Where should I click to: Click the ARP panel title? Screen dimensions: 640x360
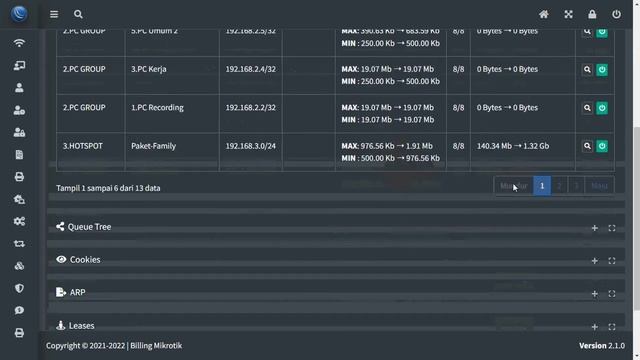(78, 292)
